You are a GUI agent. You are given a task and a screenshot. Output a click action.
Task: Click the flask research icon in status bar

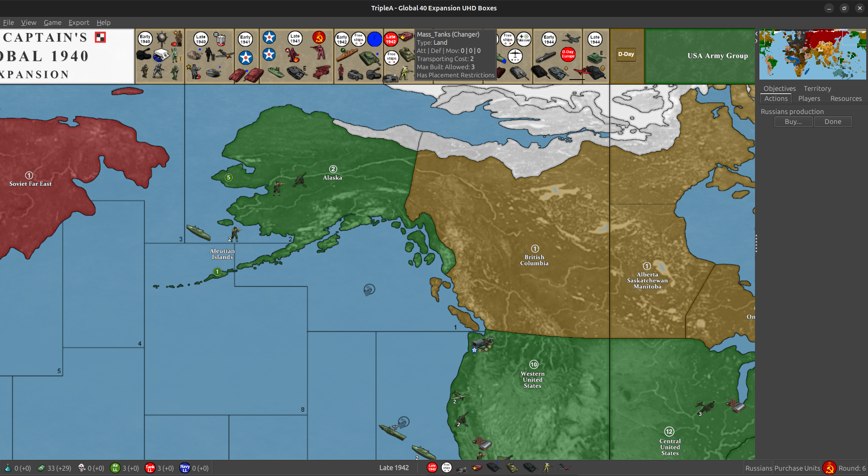[x=9, y=467]
